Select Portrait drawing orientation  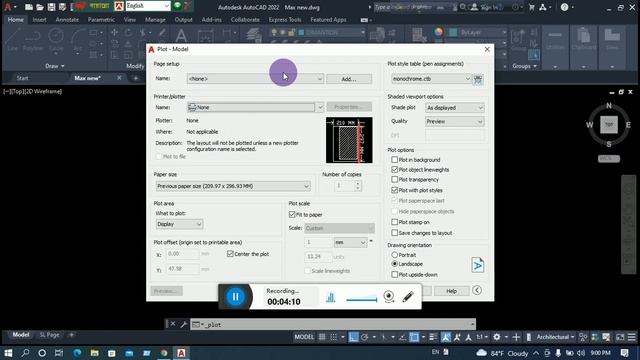click(x=394, y=255)
